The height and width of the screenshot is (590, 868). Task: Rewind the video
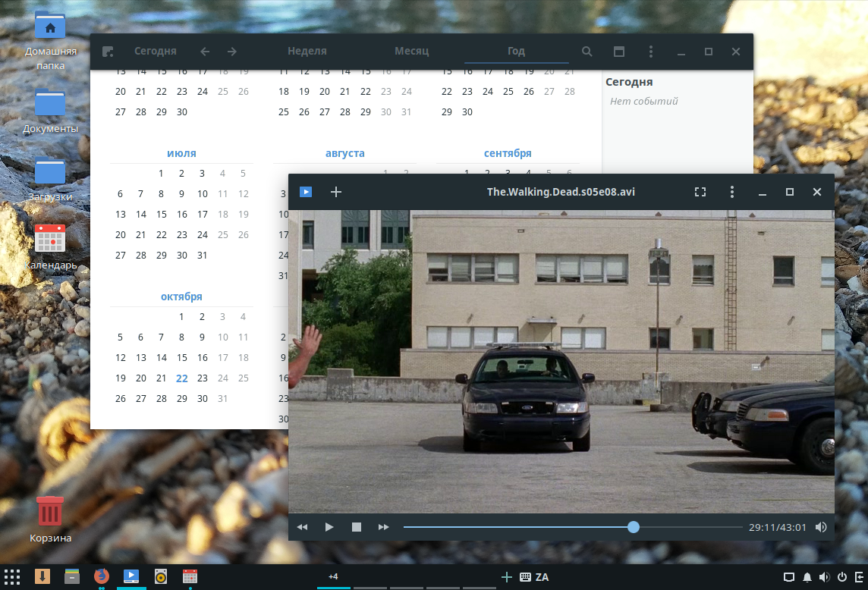tap(302, 527)
